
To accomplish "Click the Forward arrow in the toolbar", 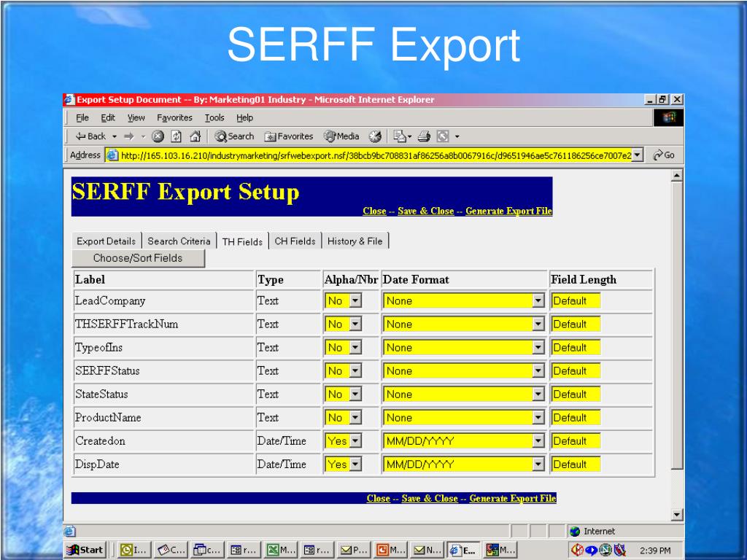I will click(129, 136).
